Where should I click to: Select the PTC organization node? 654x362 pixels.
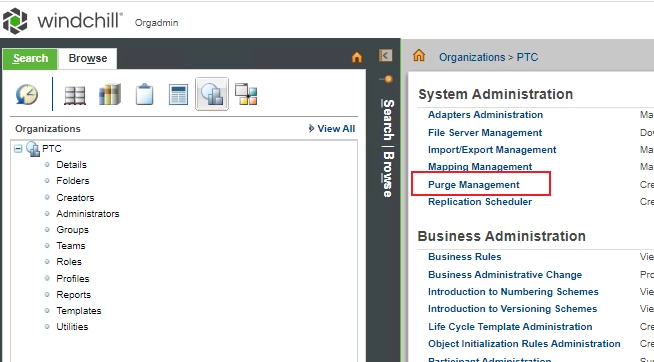(52, 149)
